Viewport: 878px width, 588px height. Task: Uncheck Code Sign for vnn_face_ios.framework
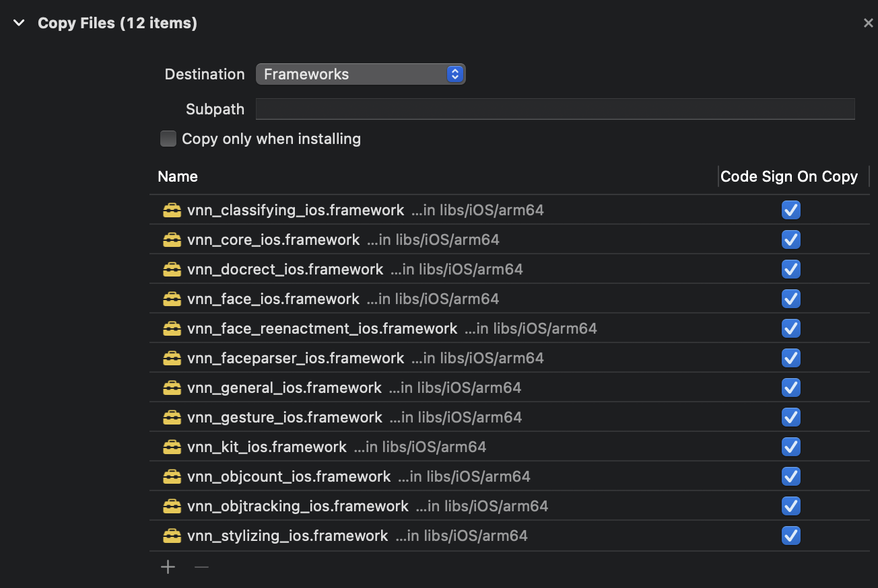click(x=791, y=299)
